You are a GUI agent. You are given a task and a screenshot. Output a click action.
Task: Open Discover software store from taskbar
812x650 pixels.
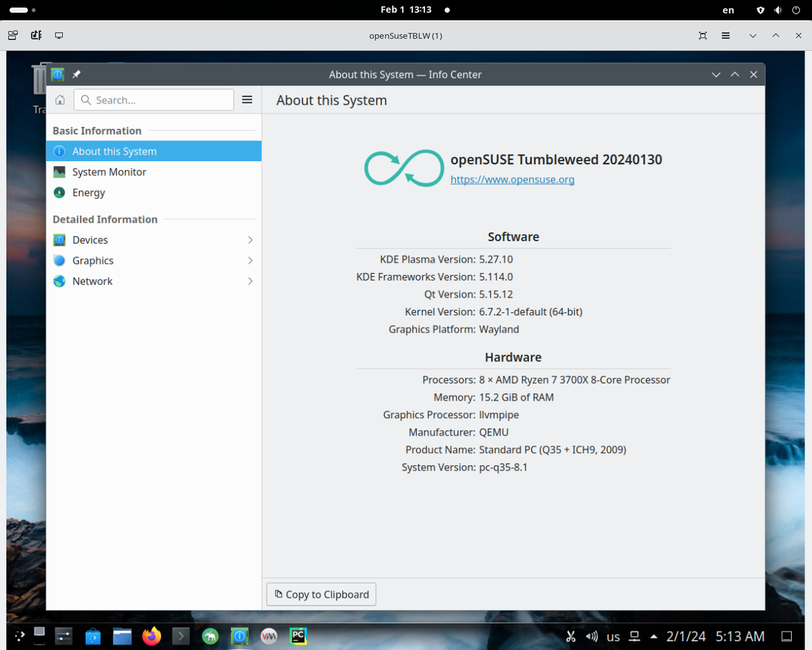[93, 636]
